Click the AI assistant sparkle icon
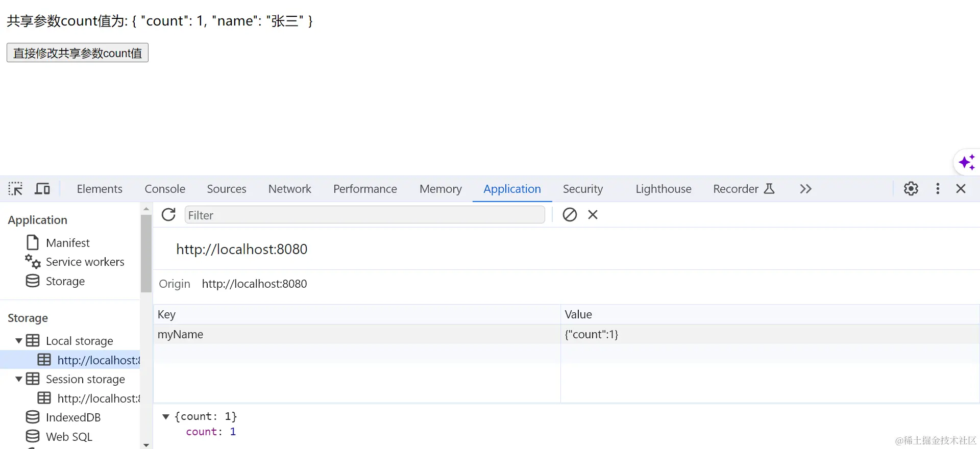 click(x=967, y=162)
